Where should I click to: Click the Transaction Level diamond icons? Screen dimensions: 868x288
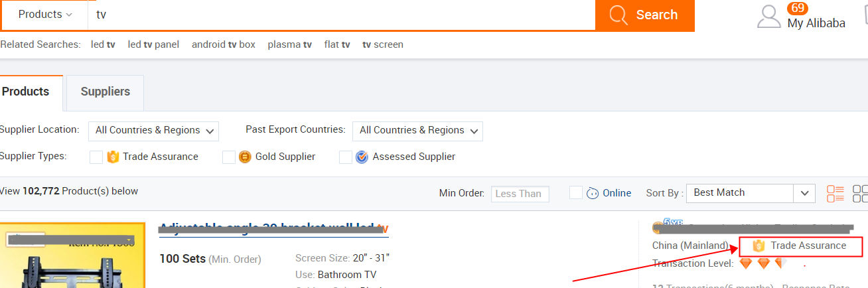pyautogui.click(x=762, y=263)
